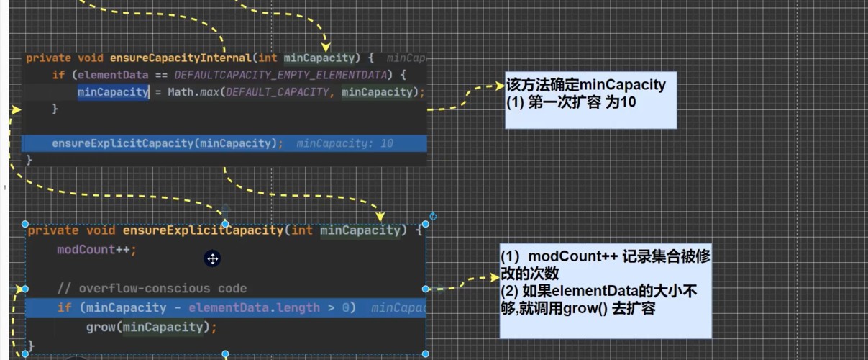Click the dashed arrowhead pointing at the upper note box
Viewport: 868px width, 360px height.
pyautogui.click(x=498, y=86)
